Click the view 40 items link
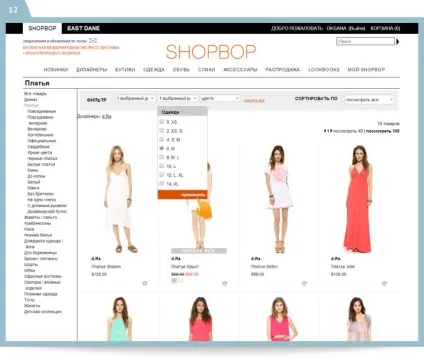 pyautogui.click(x=348, y=131)
